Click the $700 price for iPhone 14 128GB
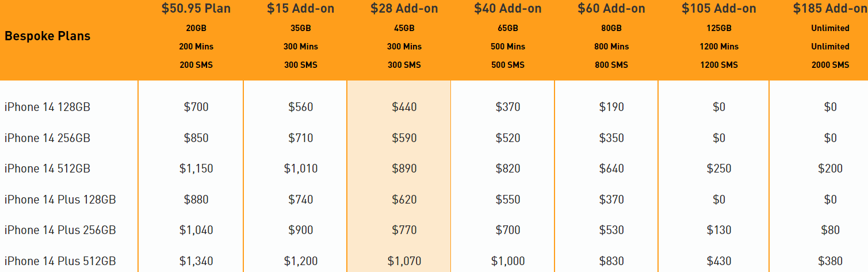This screenshot has height=272, width=868. pos(196,107)
